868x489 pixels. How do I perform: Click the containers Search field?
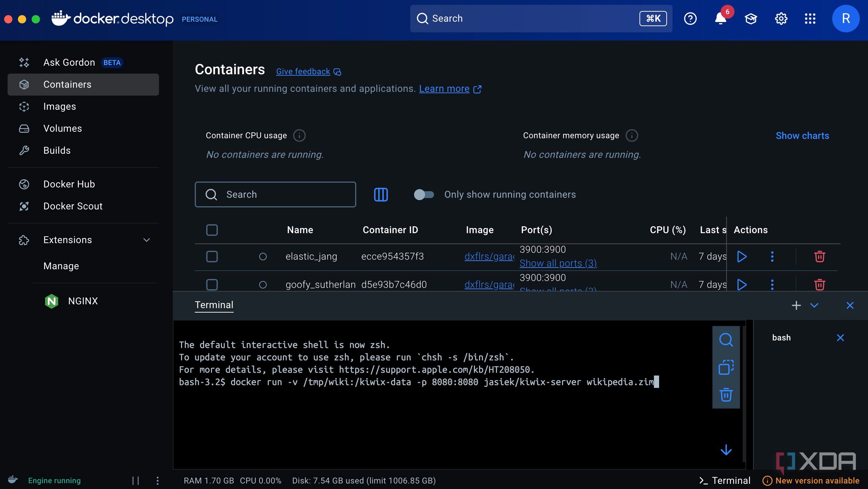(275, 195)
